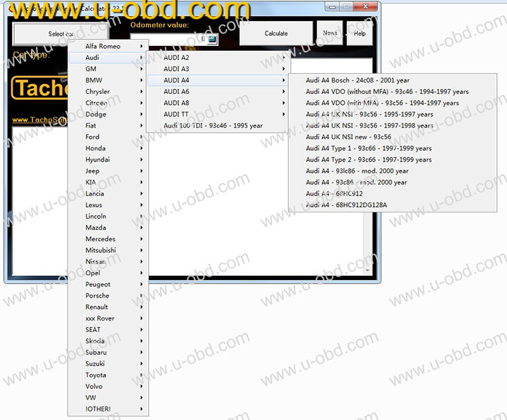Click the small icon beside odometer field
The height and width of the screenshot is (420, 507).
coord(212,39)
